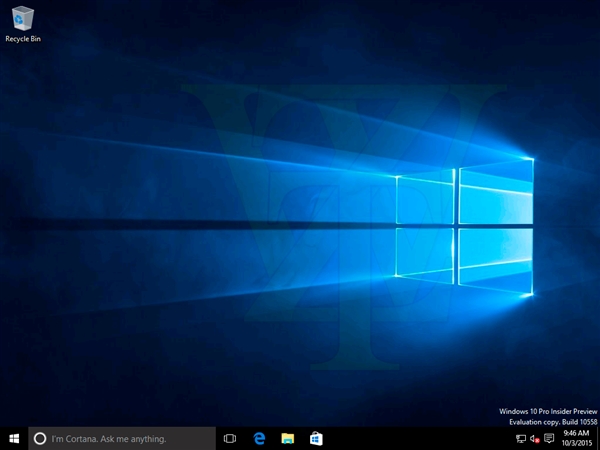The width and height of the screenshot is (600, 450).
Task: Click the 9:46 AM clock time
Action: pyautogui.click(x=575, y=433)
